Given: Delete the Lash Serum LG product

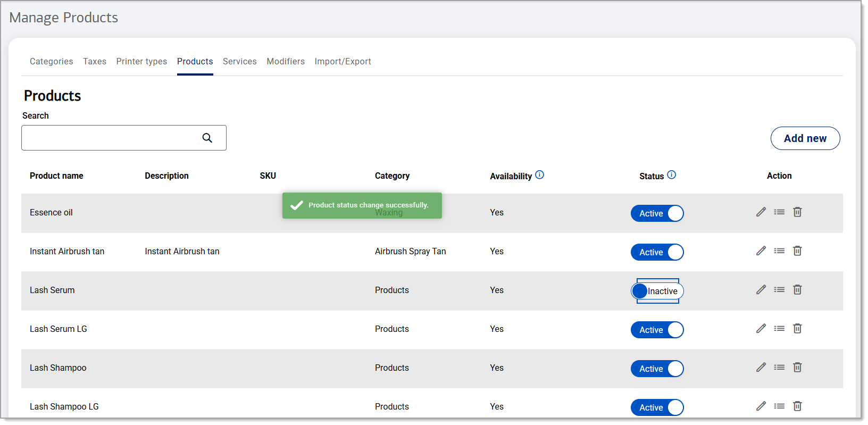Looking at the screenshot, I should 797,328.
